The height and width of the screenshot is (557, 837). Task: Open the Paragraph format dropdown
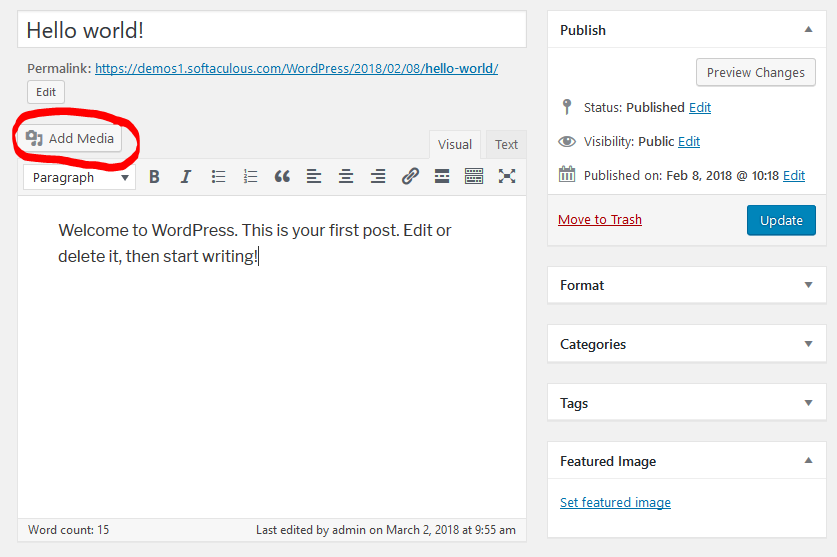tap(80, 177)
